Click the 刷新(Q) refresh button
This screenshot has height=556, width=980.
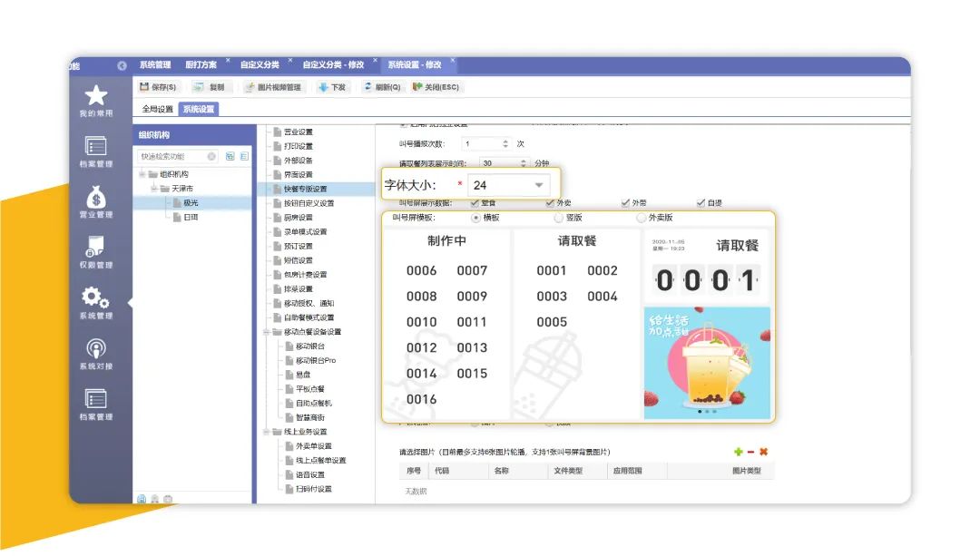tap(382, 87)
